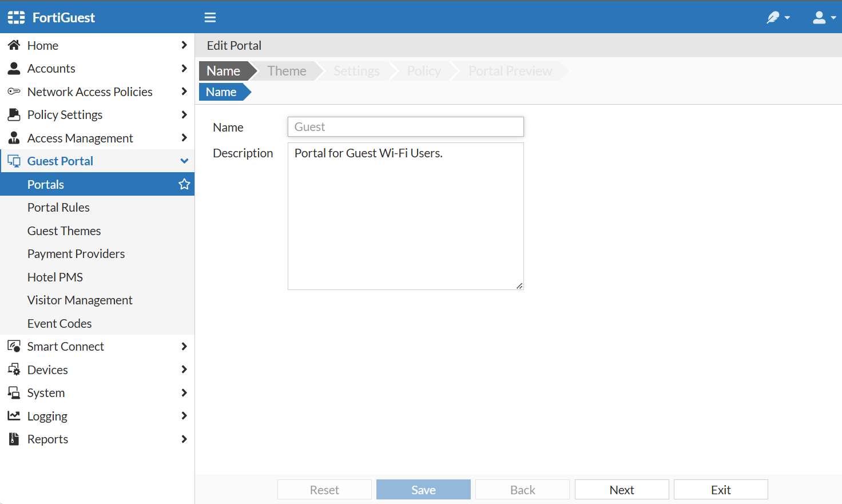
Task: Click Next to proceed to Theme
Action: 622,489
